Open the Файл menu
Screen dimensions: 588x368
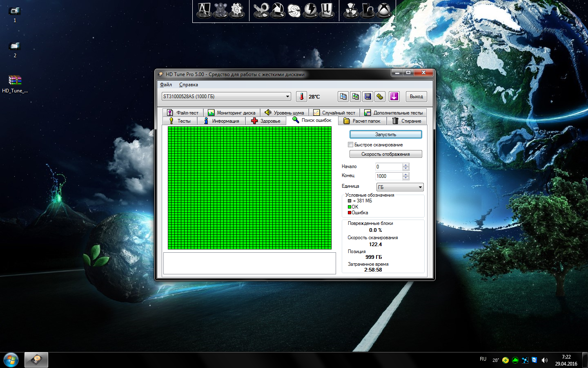[166, 85]
